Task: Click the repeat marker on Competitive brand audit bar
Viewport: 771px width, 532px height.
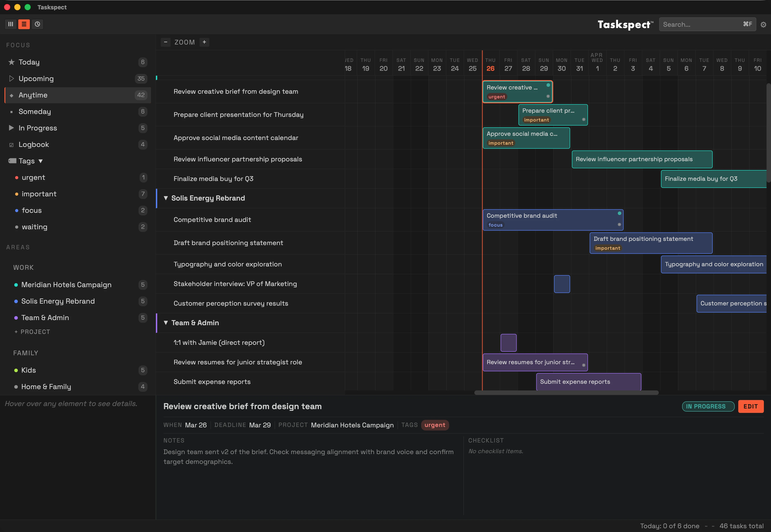Action: point(619,224)
